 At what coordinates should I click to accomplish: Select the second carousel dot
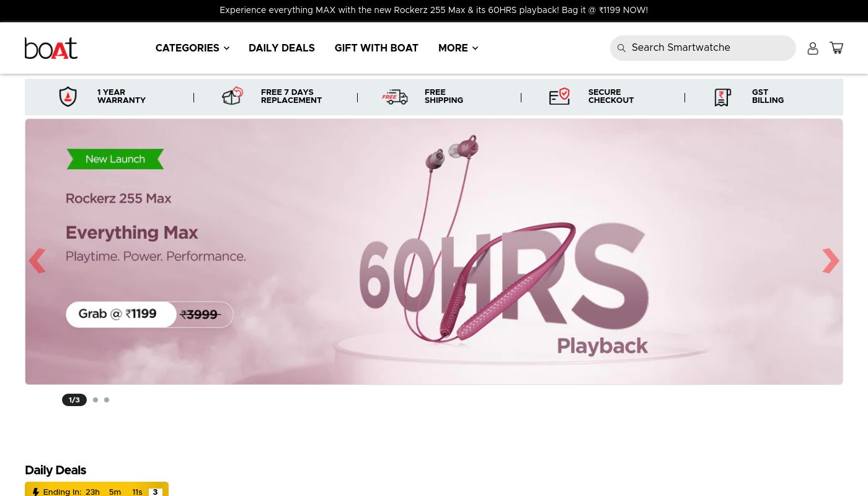click(x=95, y=400)
